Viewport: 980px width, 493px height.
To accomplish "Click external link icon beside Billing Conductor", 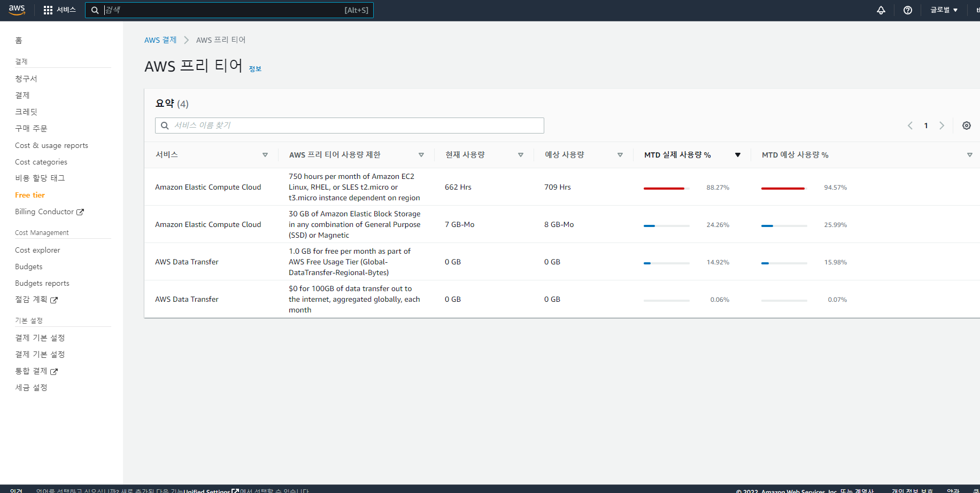I will [x=80, y=212].
